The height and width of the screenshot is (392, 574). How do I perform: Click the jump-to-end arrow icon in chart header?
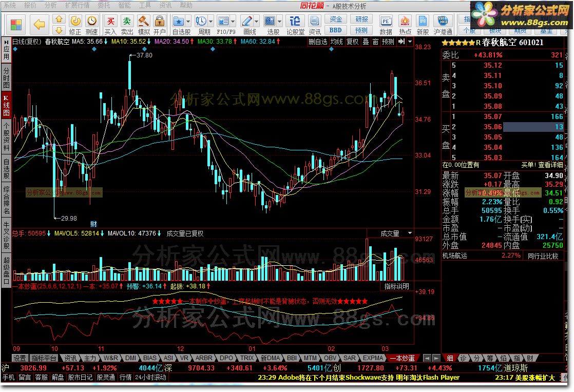click(401, 42)
